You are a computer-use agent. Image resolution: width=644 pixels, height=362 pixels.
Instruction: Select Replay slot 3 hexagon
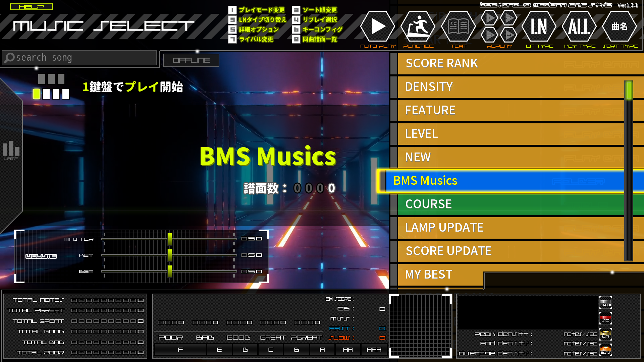489,35
